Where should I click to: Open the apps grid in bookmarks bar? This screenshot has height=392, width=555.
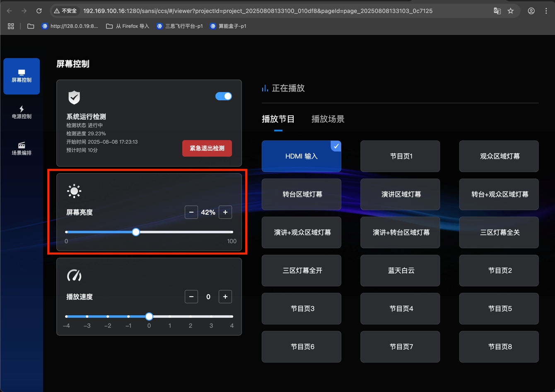[11, 26]
